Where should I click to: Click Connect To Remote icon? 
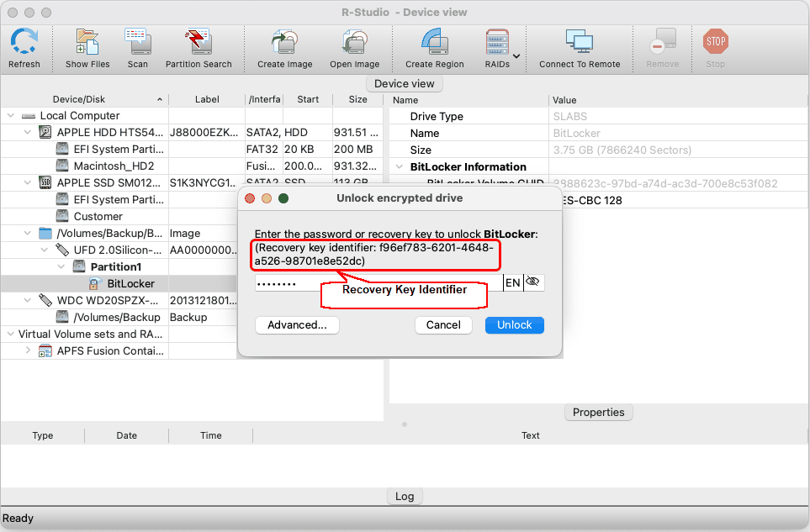pos(579,42)
